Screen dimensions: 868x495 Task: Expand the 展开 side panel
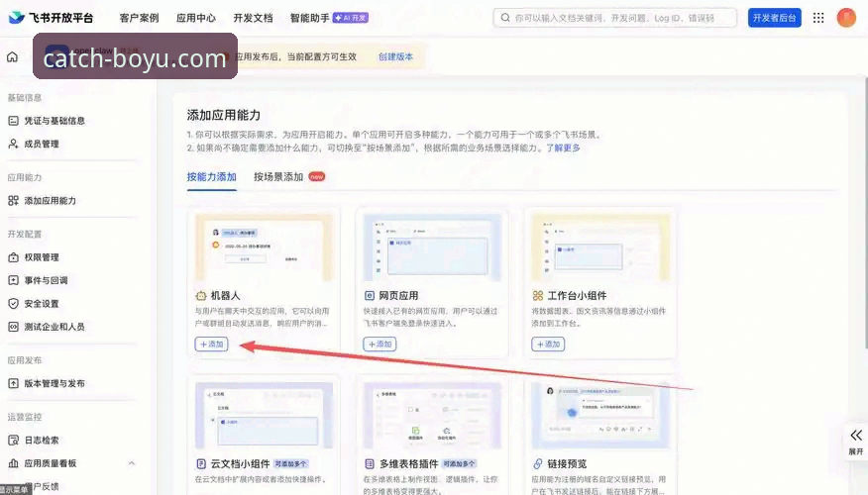(x=856, y=442)
